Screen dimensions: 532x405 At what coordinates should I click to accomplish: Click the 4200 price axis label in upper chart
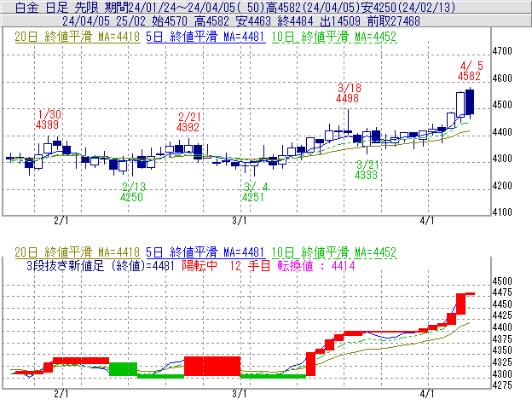tap(502, 186)
